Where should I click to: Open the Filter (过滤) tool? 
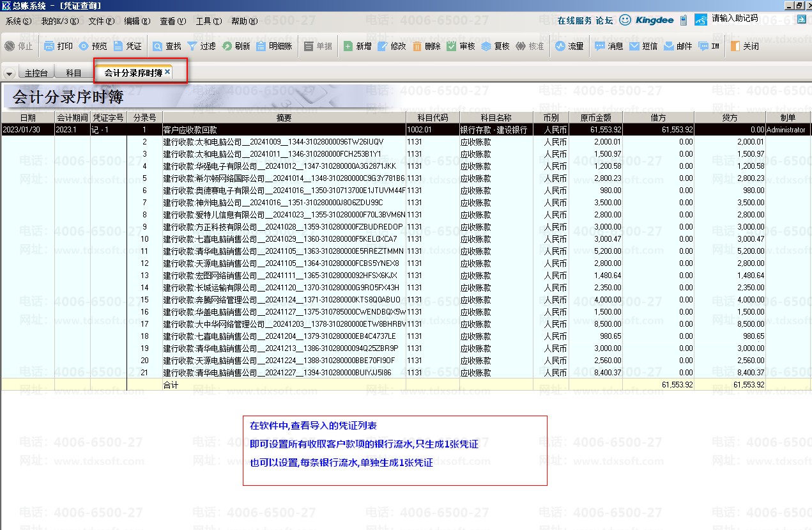(201, 46)
